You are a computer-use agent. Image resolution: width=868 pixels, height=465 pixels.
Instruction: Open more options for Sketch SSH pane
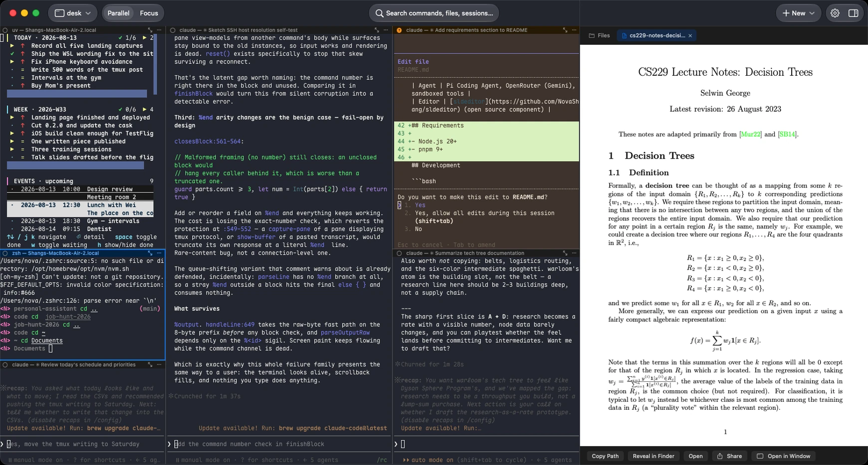click(x=386, y=30)
